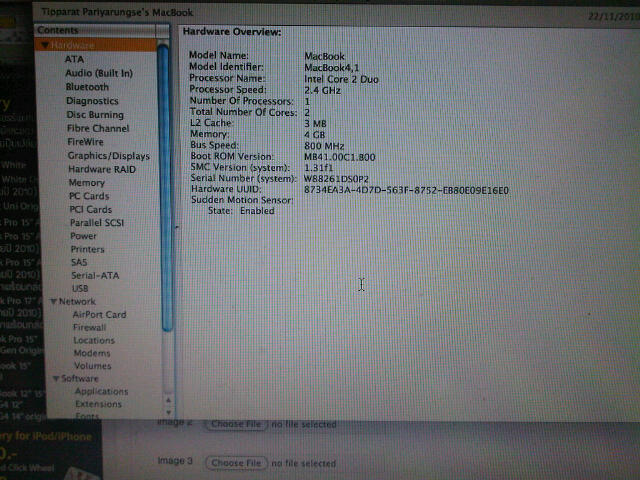Click the Hardware Overview heading
Viewport: 640px width, 480px height.
(x=232, y=32)
